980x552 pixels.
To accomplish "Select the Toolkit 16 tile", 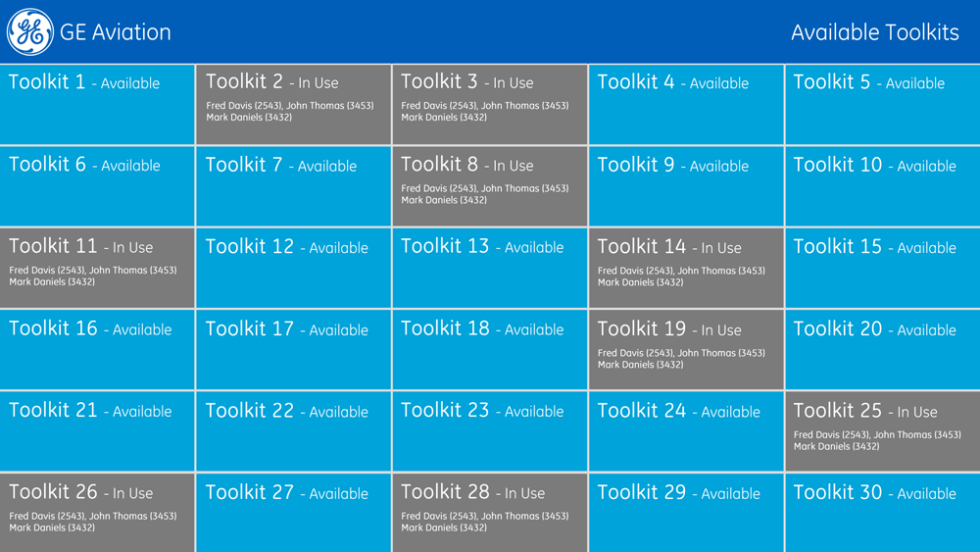I will click(97, 350).
